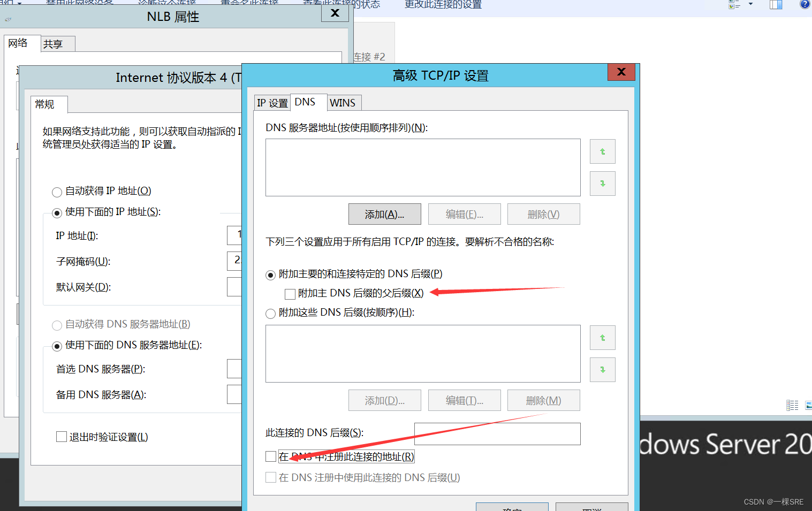Enable 附加主 DNS 后缀的父后缀 checkbox

pos(290,294)
